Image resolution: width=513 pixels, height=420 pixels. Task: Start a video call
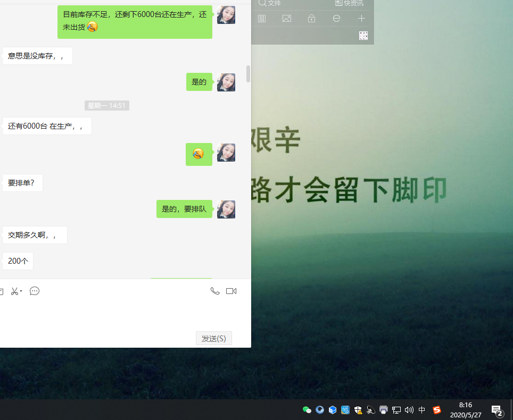[x=231, y=291]
